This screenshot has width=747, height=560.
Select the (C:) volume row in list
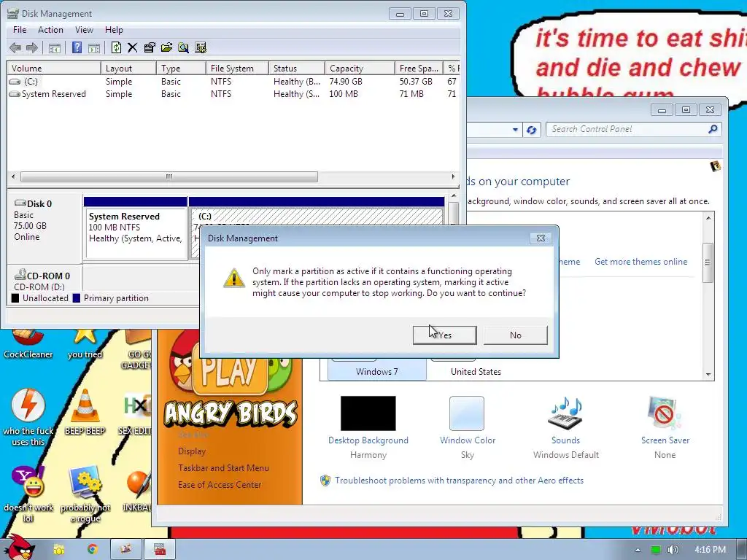click(233, 82)
